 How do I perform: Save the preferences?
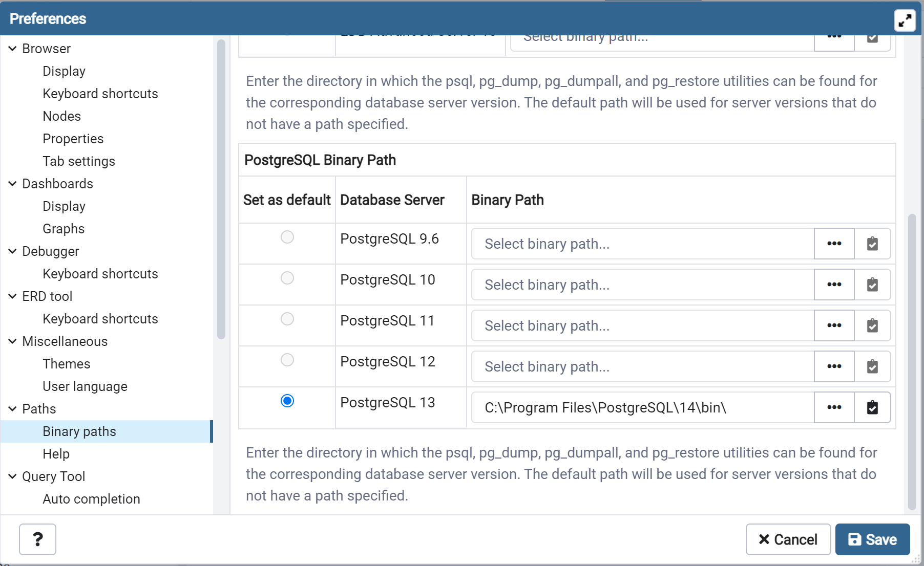click(872, 539)
